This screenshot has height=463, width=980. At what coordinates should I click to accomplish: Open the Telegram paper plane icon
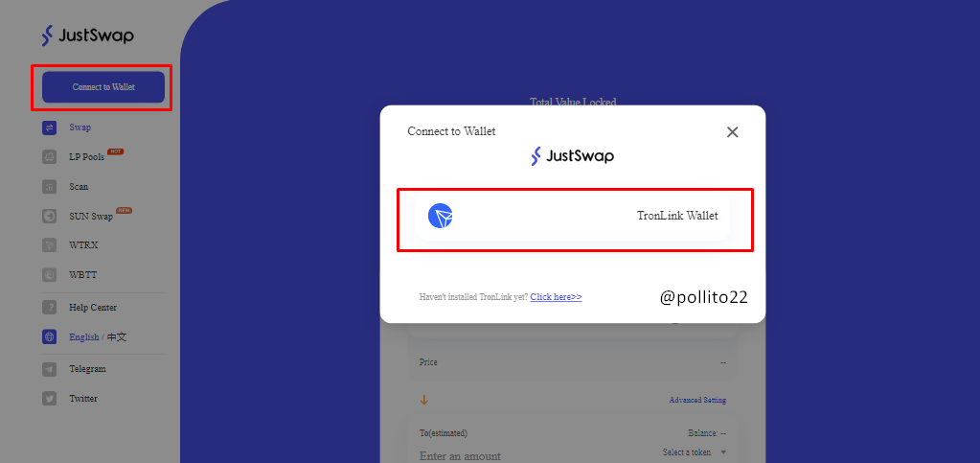pos(50,369)
